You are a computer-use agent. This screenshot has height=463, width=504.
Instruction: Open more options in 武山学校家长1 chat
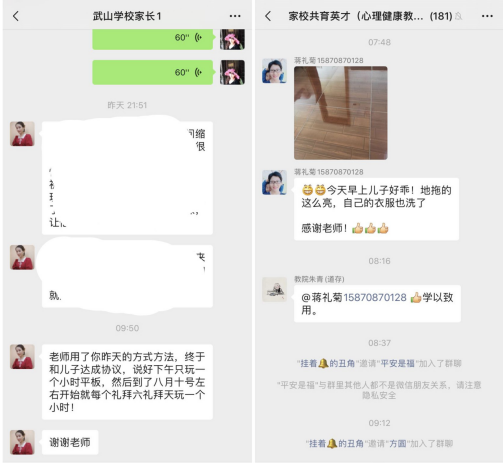pos(235,16)
